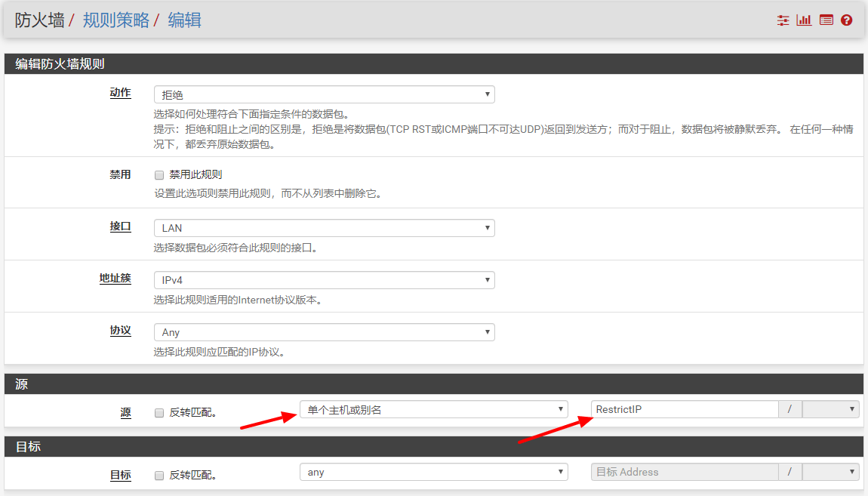The image size is (868, 496).
Task: Click the bar chart status icon
Action: tap(804, 20)
